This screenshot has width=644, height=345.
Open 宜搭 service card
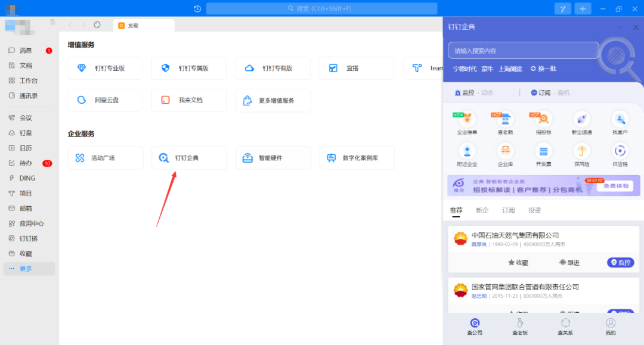tap(357, 68)
